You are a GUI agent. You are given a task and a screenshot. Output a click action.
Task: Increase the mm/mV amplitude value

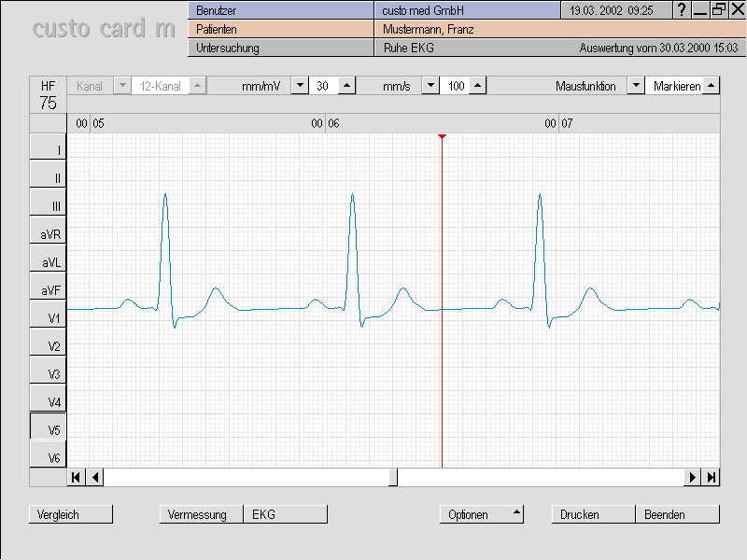346,86
